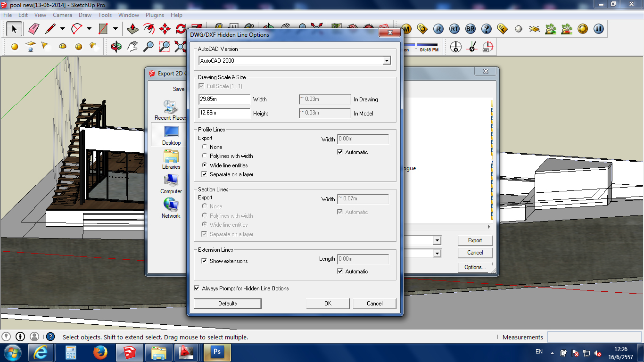Click the 29.85m Width input field
Screen dimensions: 644x362
pyautogui.click(x=224, y=99)
